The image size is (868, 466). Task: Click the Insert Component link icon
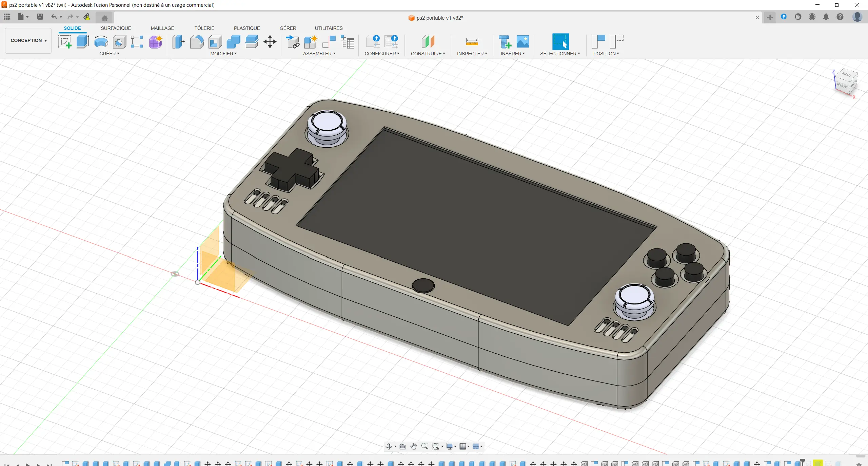click(293, 42)
